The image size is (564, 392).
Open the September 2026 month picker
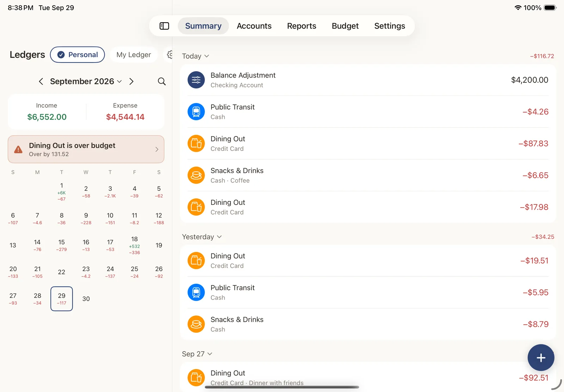point(86,81)
